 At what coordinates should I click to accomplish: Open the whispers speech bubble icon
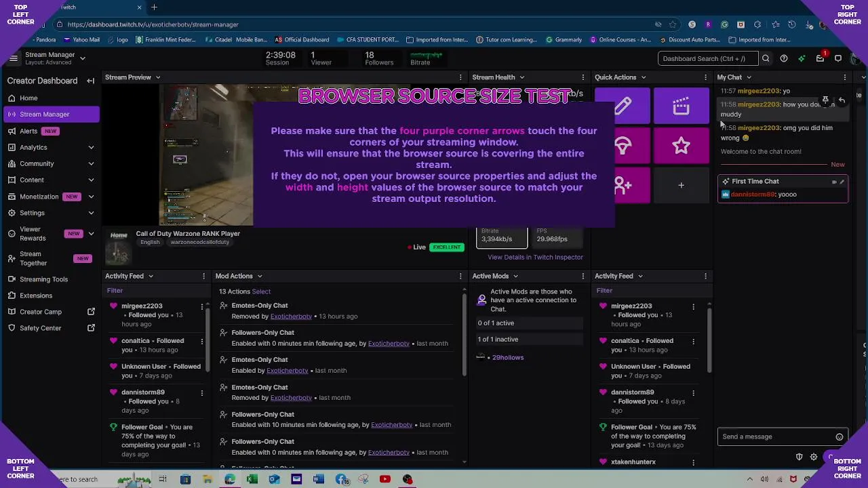pos(838,58)
